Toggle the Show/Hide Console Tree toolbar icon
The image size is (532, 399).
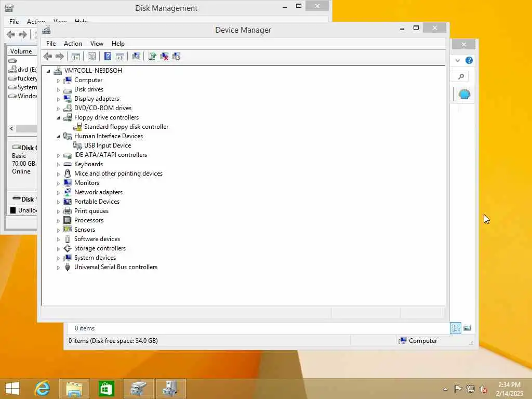coord(76,56)
